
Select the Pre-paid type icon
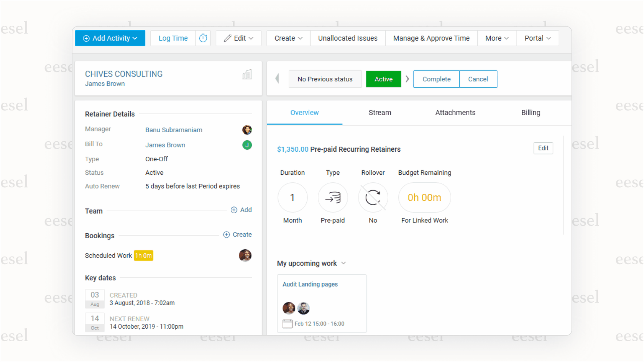point(332,197)
